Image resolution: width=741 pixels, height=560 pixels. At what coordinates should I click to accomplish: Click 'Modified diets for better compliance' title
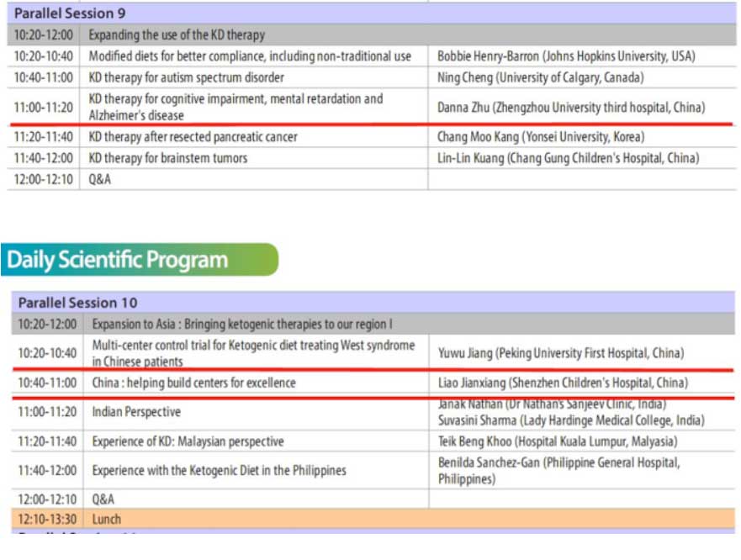(x=250, y=56)
